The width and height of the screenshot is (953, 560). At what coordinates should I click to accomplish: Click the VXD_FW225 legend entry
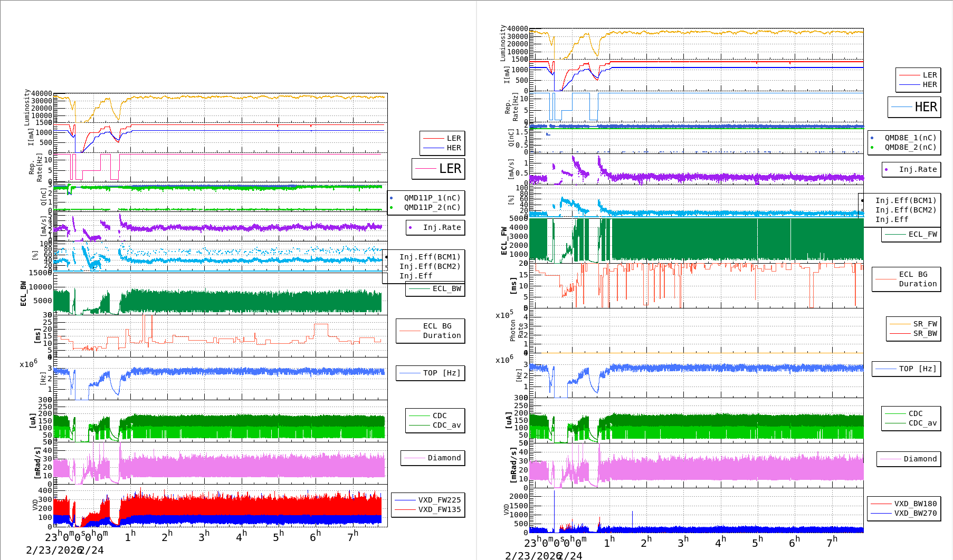[439, 500]
